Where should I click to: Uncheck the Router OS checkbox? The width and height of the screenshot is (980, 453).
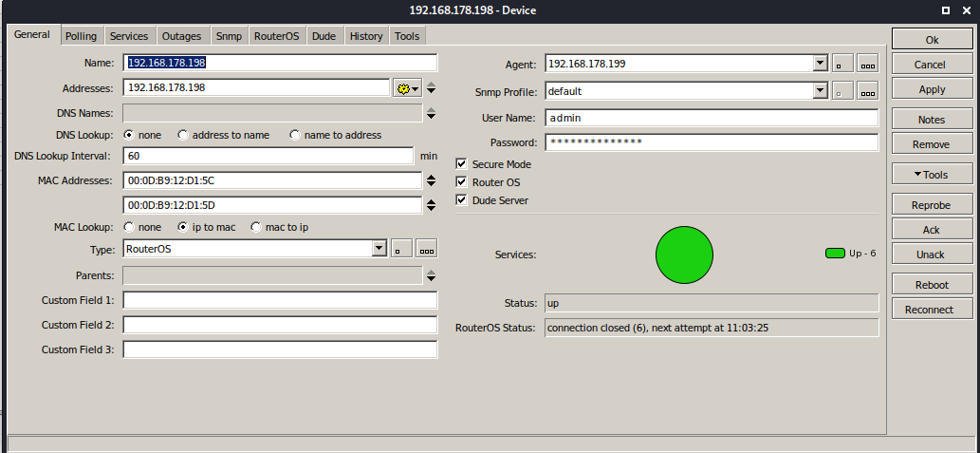(x=462, y=182)
